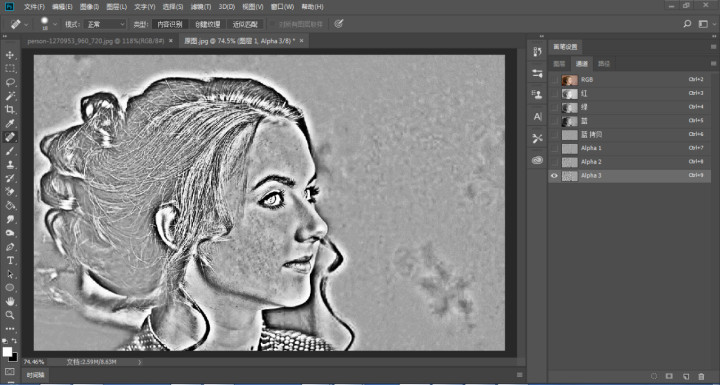
Task: Switch to person-1270953_960_720.jpg document tab
Action: [x=96, y=41]
